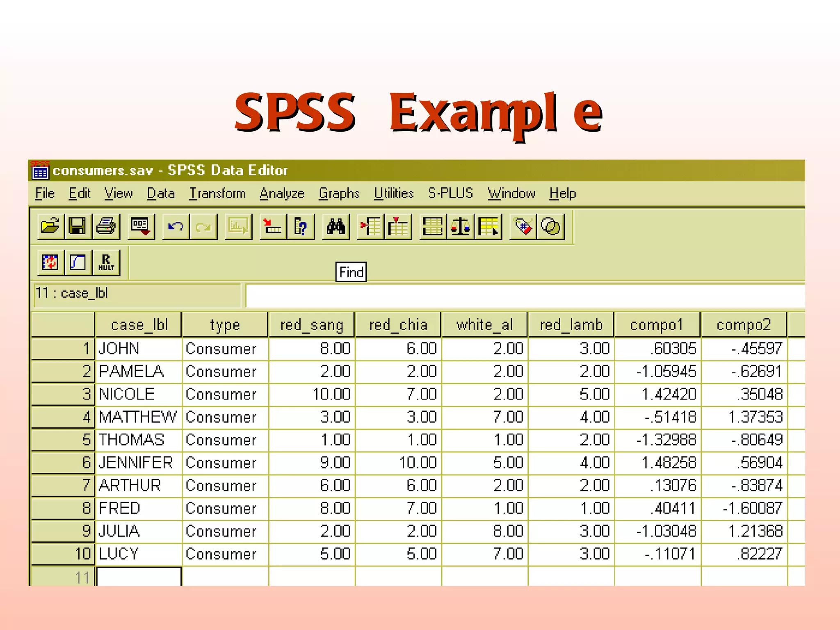Click the Open File toolbar icon

50,226
